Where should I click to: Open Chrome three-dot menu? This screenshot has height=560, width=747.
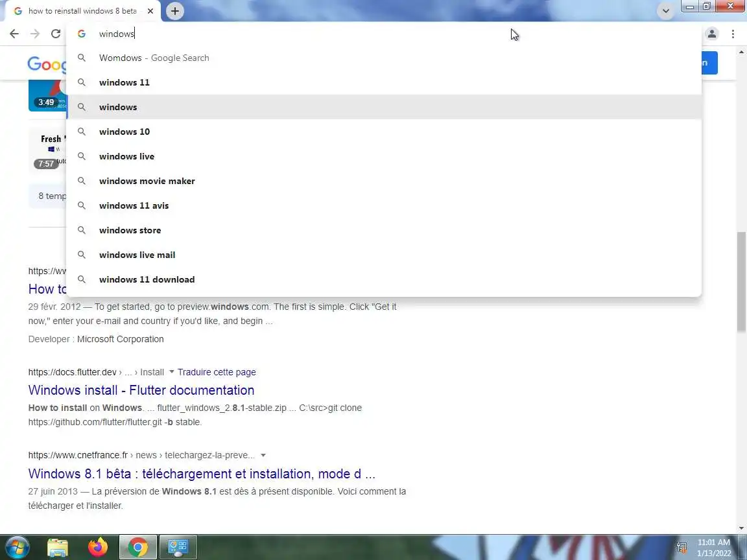point(733,34)
